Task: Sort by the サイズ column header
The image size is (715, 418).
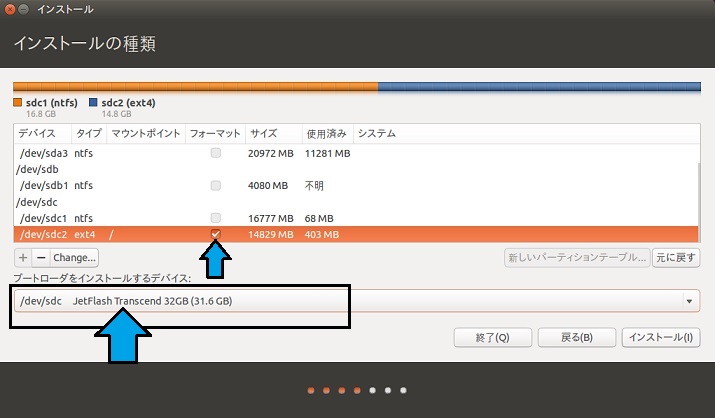Action: [x=264, y=133]
